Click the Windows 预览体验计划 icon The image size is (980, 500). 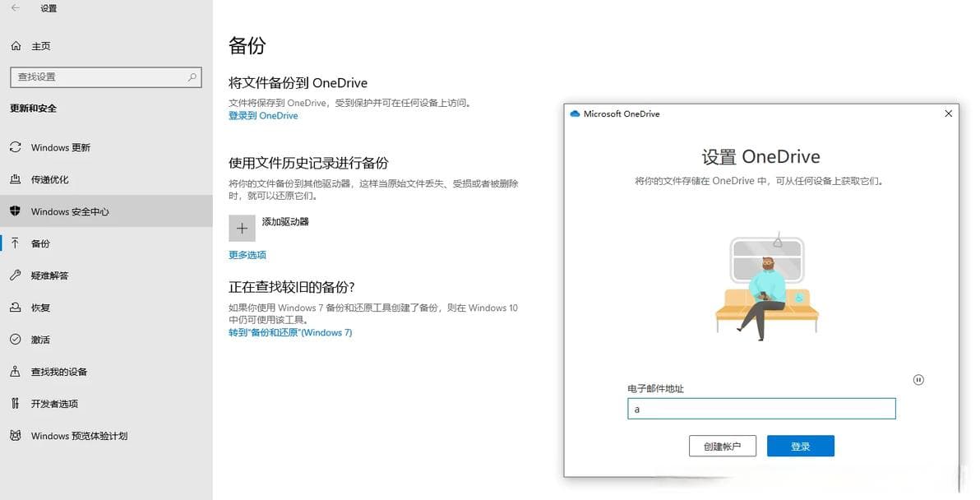coord(16,436)
